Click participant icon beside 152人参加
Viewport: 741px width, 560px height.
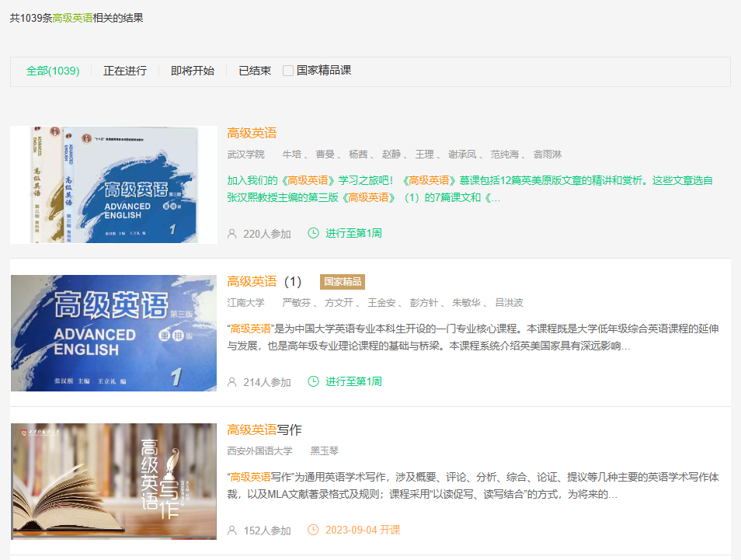point(231,530)
